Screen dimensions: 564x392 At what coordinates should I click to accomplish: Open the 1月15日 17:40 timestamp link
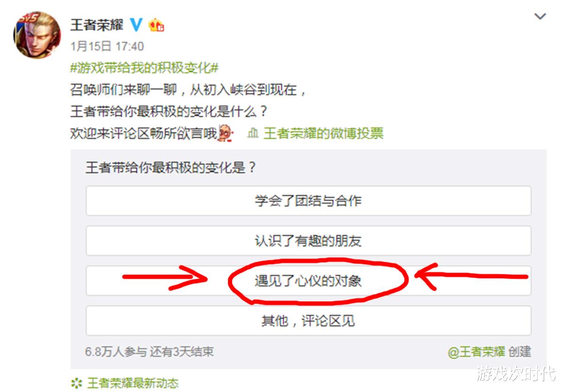tap(107, 46)
